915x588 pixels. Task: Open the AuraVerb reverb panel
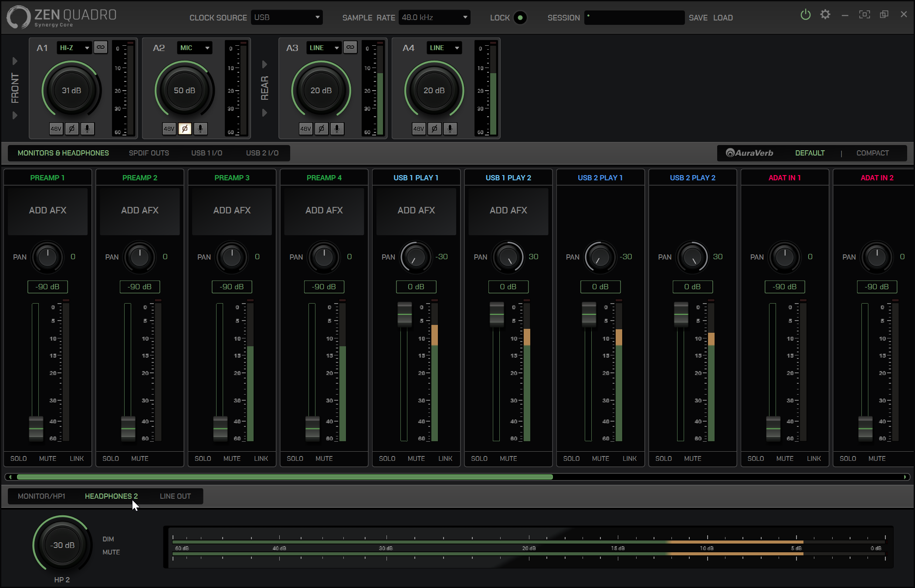click(x=749, y=153)
